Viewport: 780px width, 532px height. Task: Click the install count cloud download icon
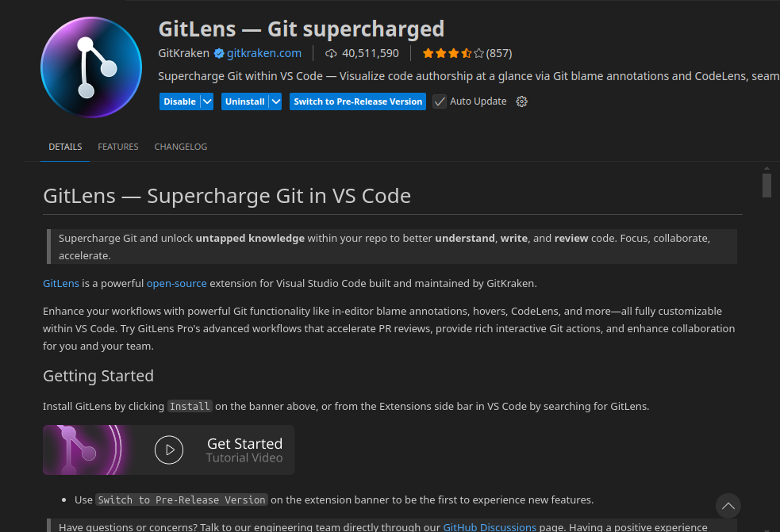[x=332, y=53]
